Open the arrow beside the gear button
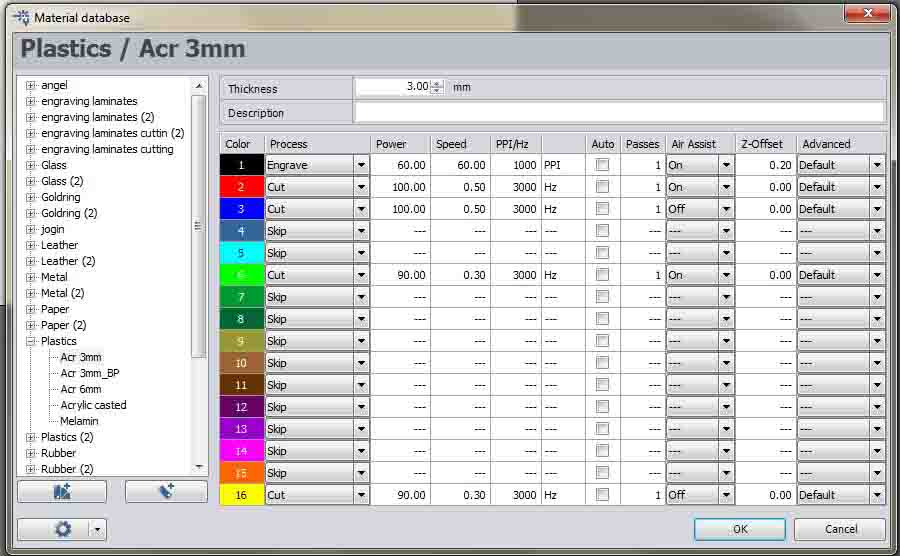Viewport: 900px width, 556px height. (x=98, y=529)
